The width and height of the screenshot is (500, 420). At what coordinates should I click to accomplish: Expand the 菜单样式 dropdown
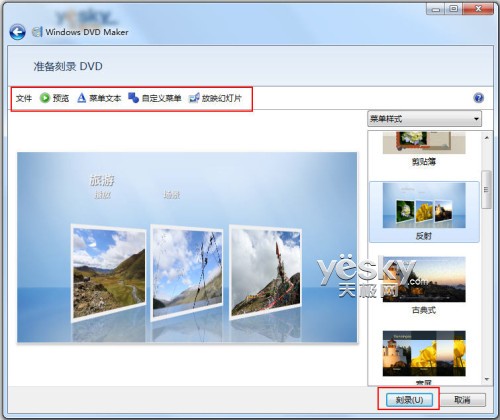[x=424, y=119]
